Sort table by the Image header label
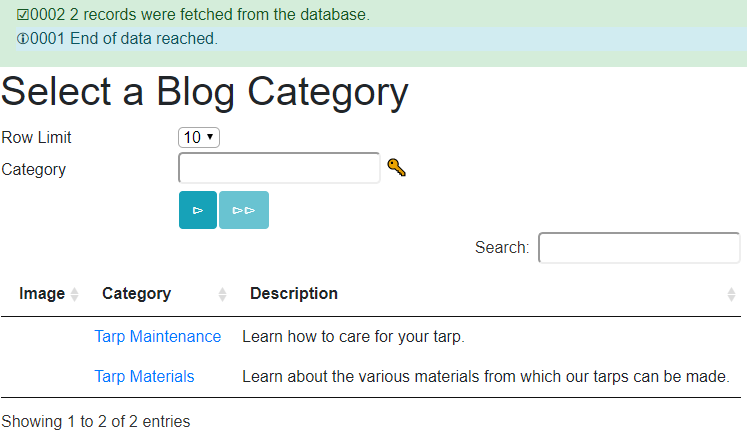Screen dimensions: 747x433 tap(42, 294)
